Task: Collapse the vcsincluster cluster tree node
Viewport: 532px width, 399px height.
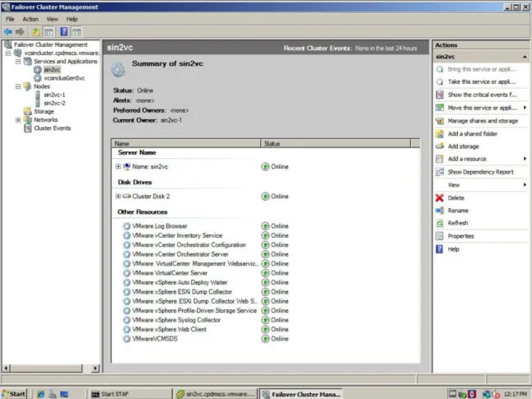Action: (8, 53)
